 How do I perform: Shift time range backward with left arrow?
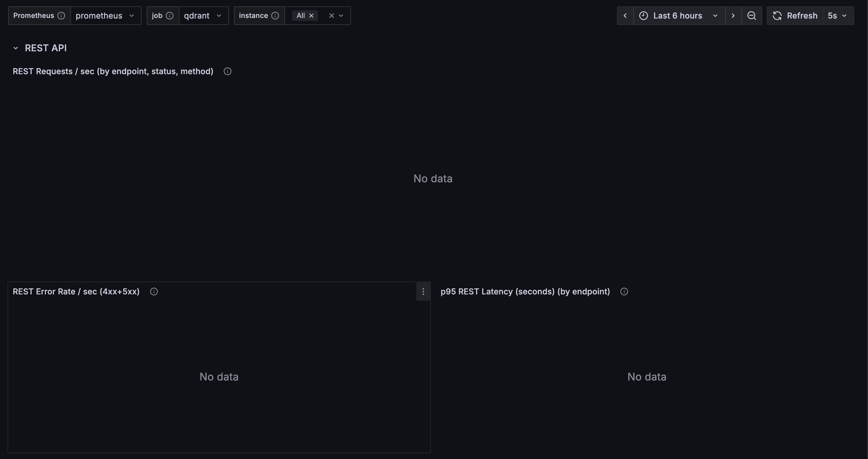click(625, 16)
